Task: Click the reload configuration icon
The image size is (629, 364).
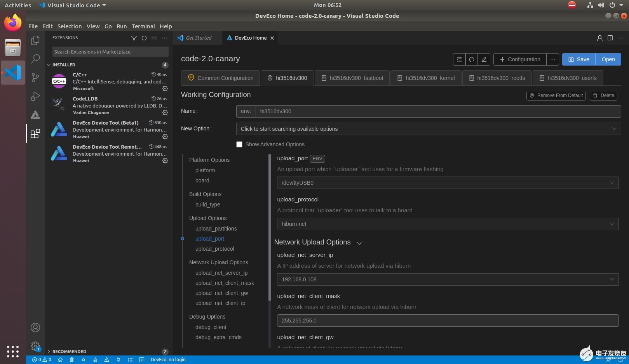Action: [x=472, y=59]
